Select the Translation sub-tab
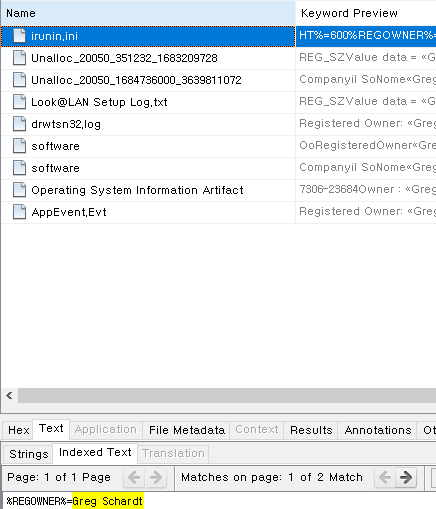This screenshot has width=436, height=509. [x=173, y=454]
